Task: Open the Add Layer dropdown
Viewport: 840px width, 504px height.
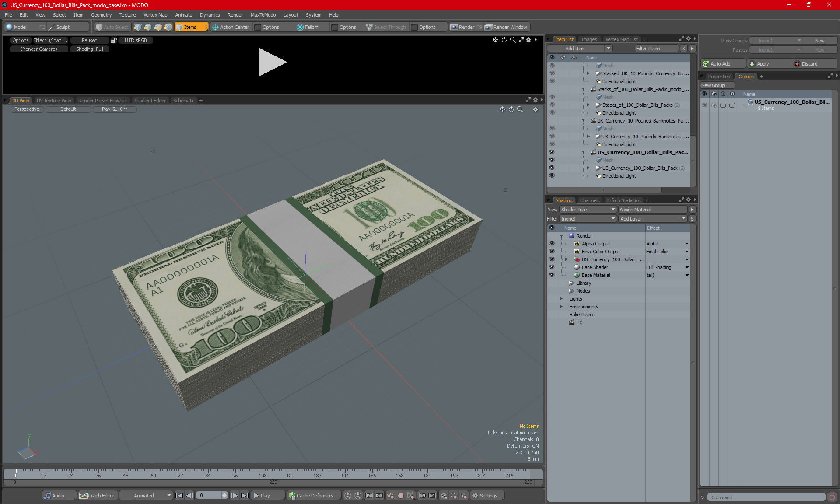Action: coord(653,219)
